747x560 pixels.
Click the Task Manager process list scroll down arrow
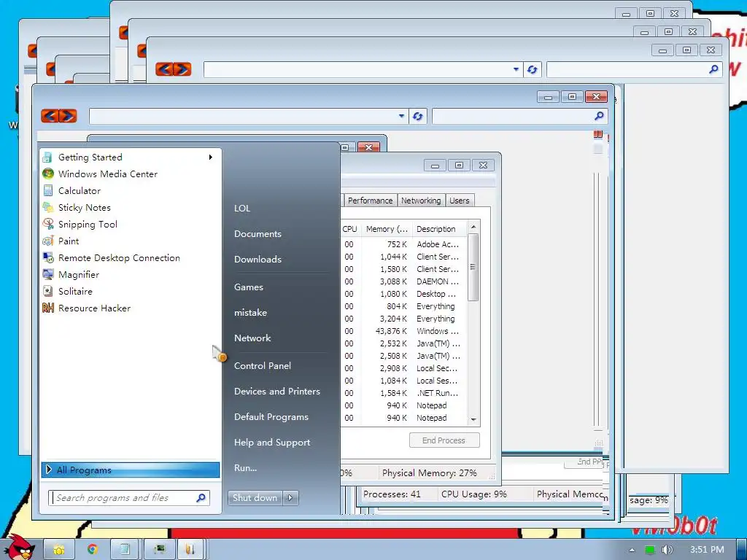[x=473, y=419]
